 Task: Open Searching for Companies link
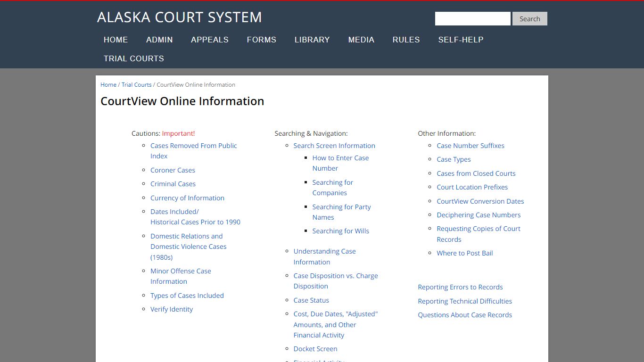(332, 188)
